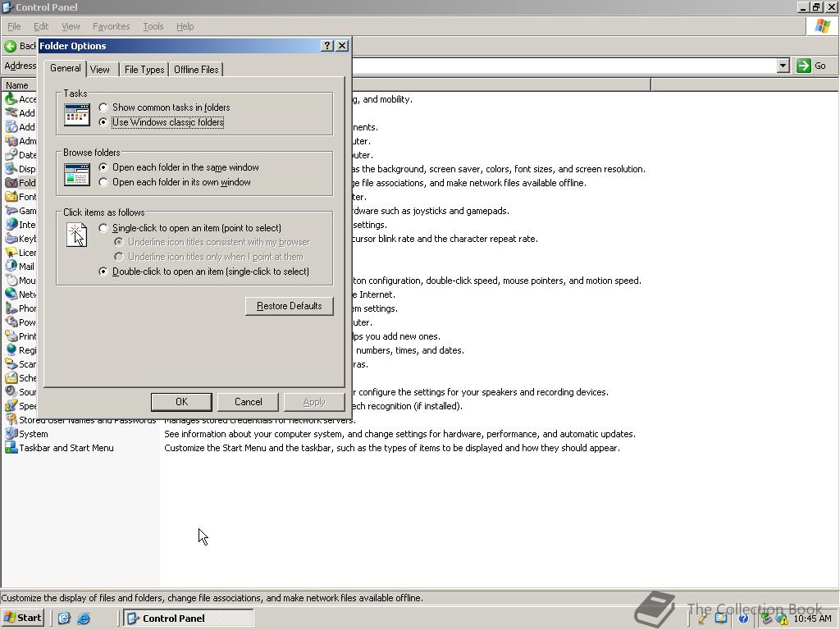Open the System icon
Image resolution: width=840 pixels, height=630 pixels.
[11, 433]
